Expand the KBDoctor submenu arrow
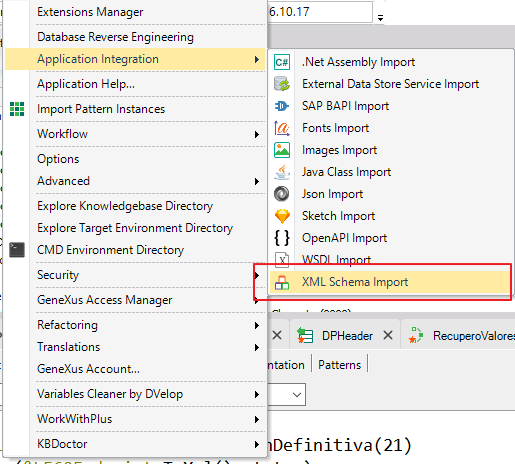Image resolution: width=515 pixels, height=464 pixels. 257,444
